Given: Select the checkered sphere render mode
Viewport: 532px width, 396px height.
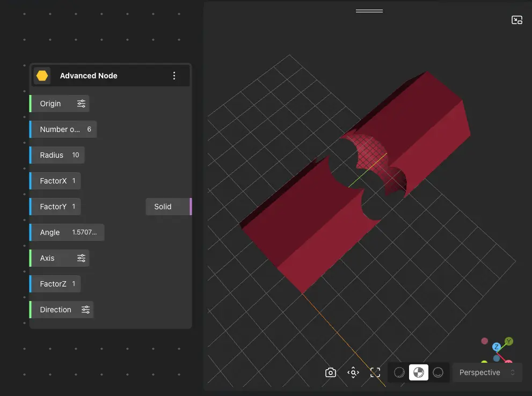Looking at the screenshot, I should (x=419, y=372).
